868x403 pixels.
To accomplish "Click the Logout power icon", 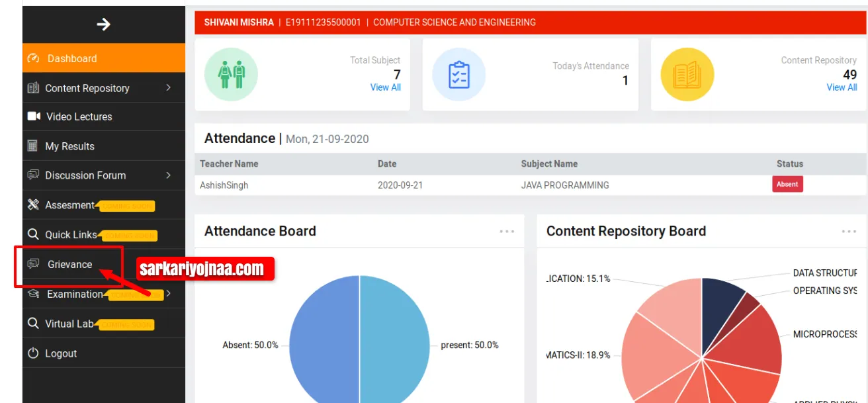I will [33, 353].
